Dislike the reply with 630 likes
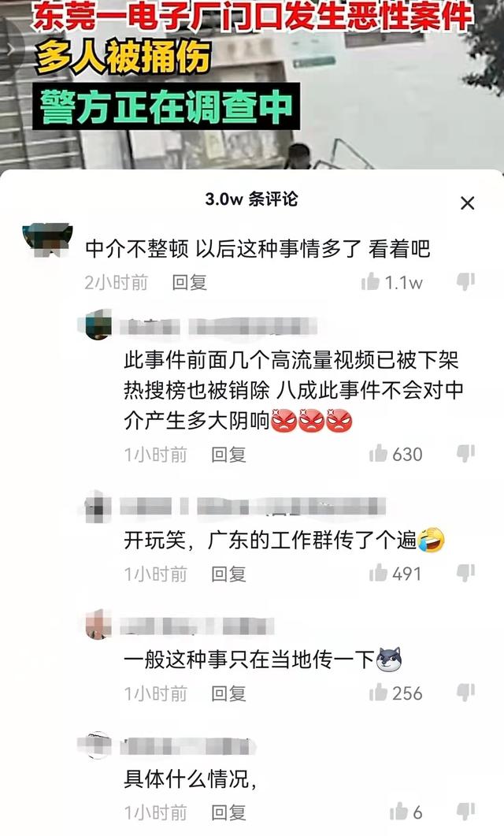504x836 pixels. pos(465,454)
